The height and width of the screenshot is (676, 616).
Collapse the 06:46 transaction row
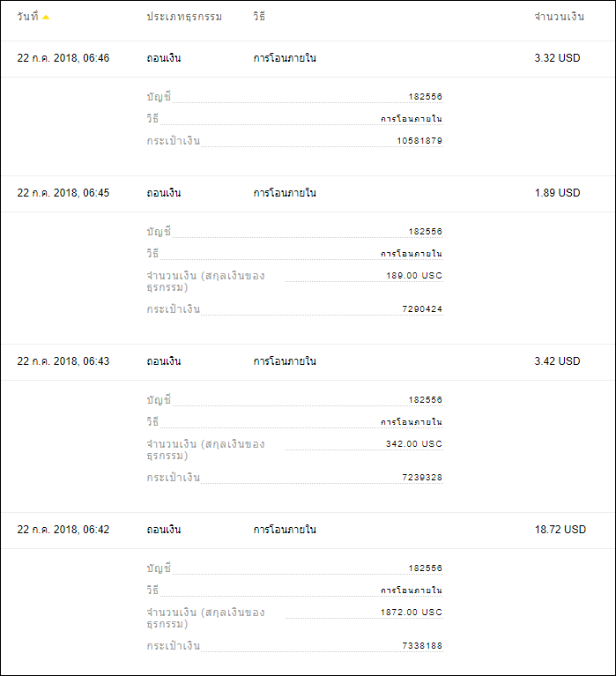(x=308, y=59)
